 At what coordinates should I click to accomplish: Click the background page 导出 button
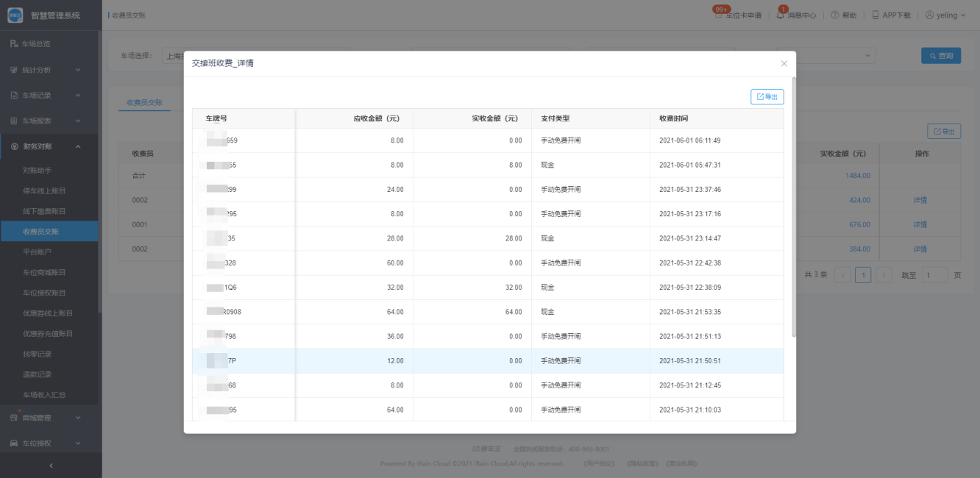[944, 132]
